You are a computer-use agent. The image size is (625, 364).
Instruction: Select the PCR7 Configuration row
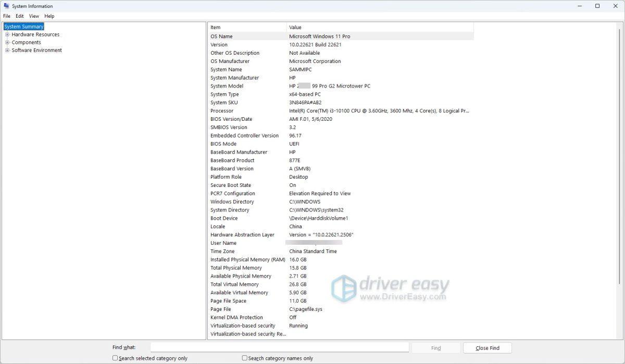click(x=341, y=193)
